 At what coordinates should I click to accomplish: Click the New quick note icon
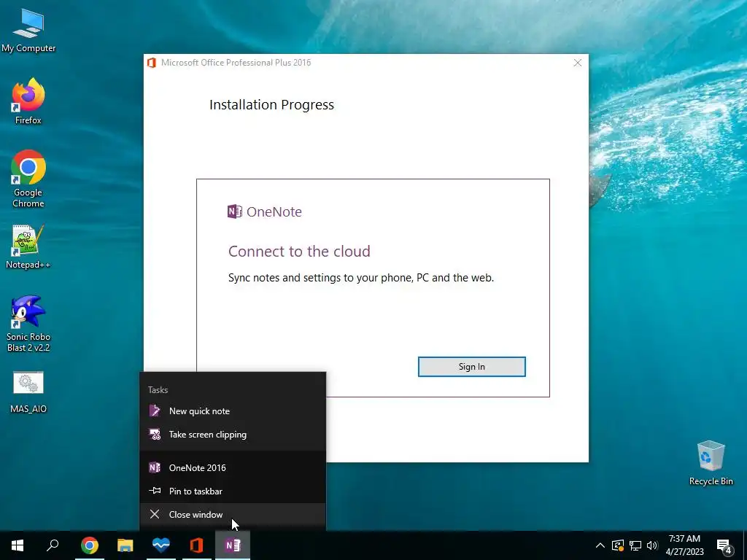(x=155, y=411)
